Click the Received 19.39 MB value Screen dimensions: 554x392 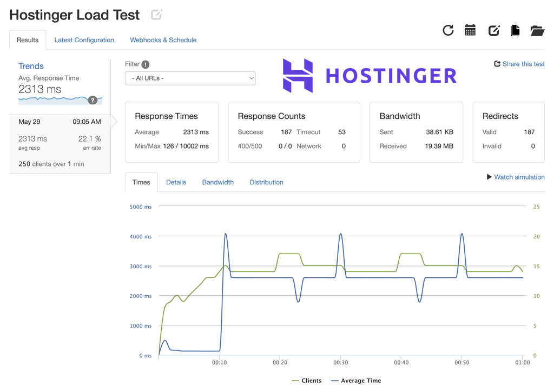point(439,146)
